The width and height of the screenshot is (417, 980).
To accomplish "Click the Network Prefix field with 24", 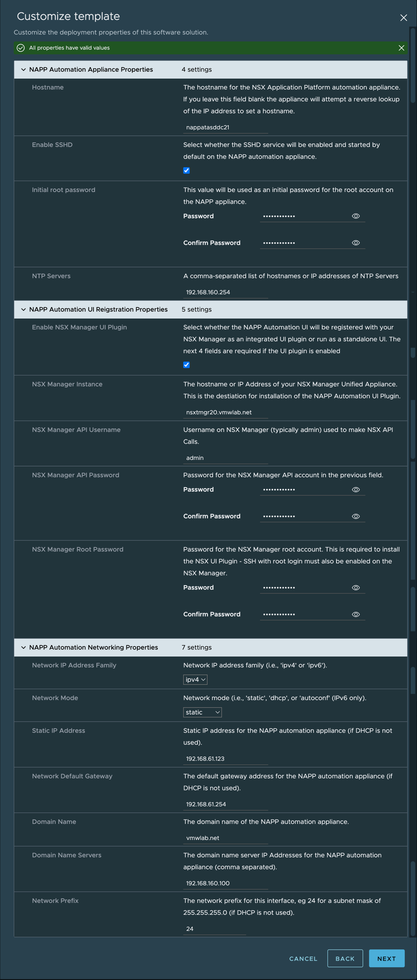I will tap(215, 929).
